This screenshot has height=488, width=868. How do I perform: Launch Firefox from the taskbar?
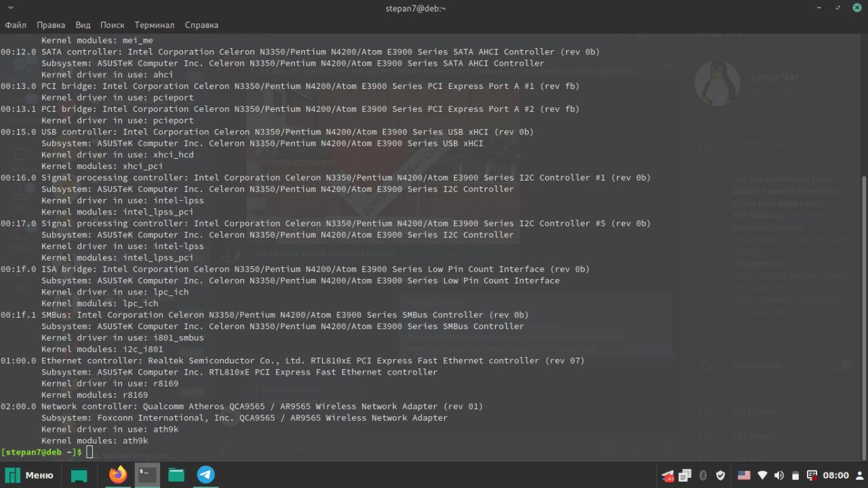[x=119, y=475]
